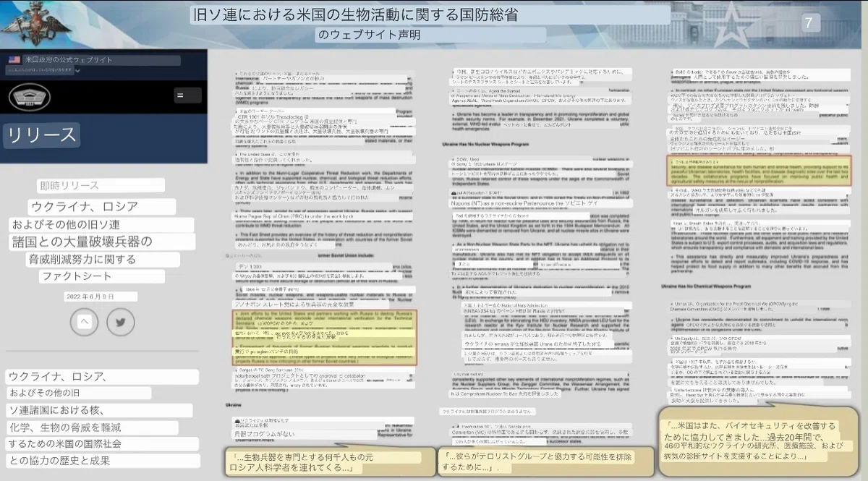Screen dimensions: 868x481
Task: Click the Pentagon logo in the website header
Action: [x=30, y=96]
